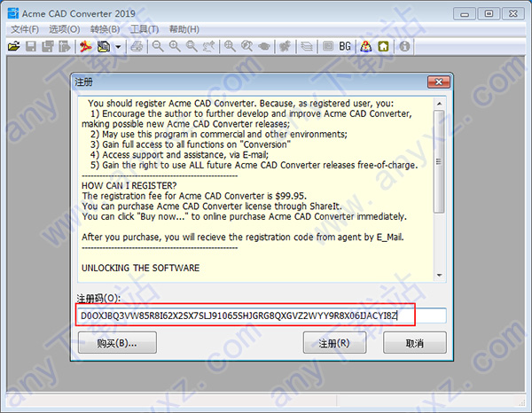532x413 pixels.
Task: Click the Open file folder icon
Action: pyautogui.click(x=14, y=46)
